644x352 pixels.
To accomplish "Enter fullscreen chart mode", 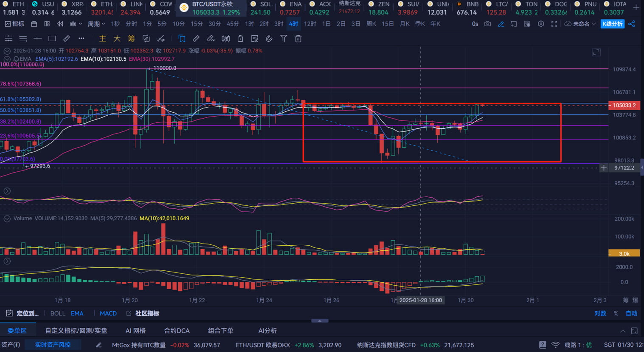I will 554,24.
